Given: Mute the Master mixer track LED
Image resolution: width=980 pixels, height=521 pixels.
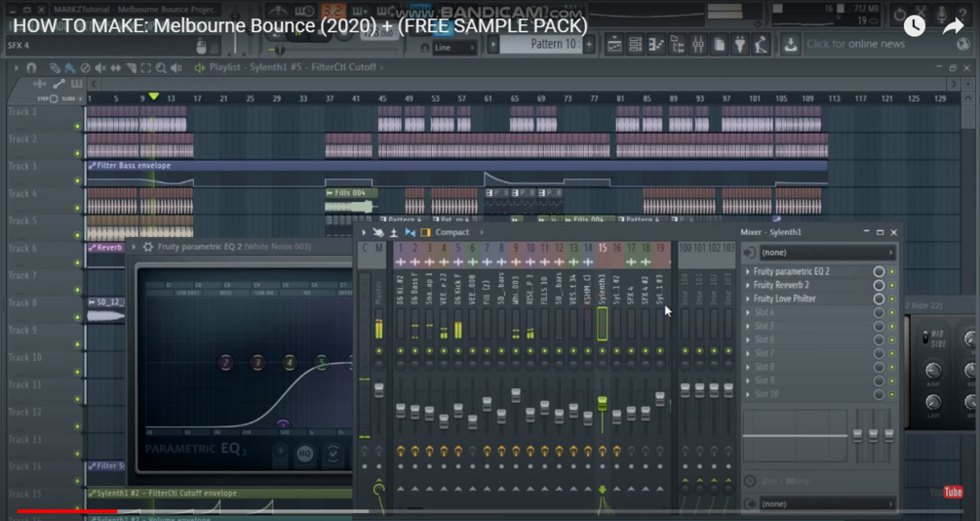Looking at the screenshot, I should coord(378,351).
